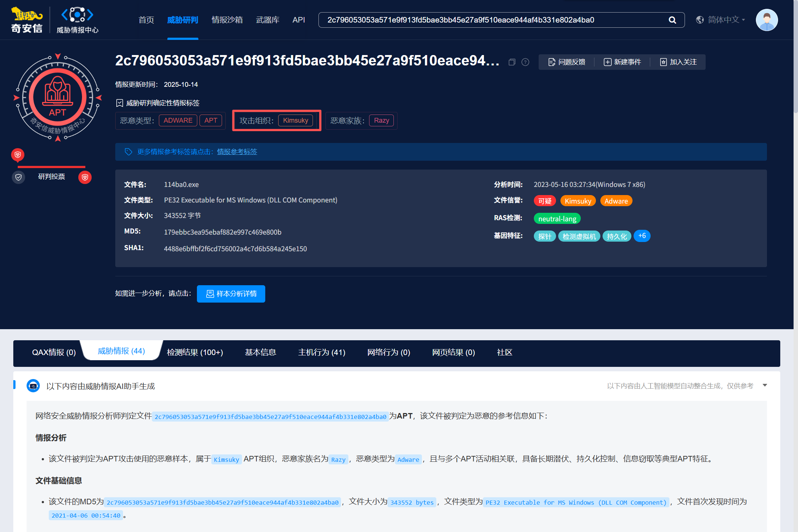Click the 加入关注 button
Image resolution: width=798 pixels, height=532 pixels.
tap(678, 62)
